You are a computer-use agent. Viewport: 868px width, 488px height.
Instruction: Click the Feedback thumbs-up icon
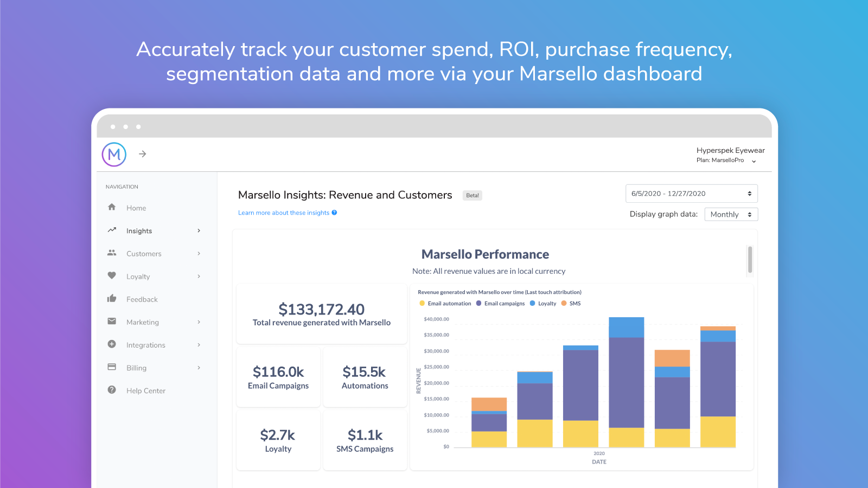pos(112,298)
